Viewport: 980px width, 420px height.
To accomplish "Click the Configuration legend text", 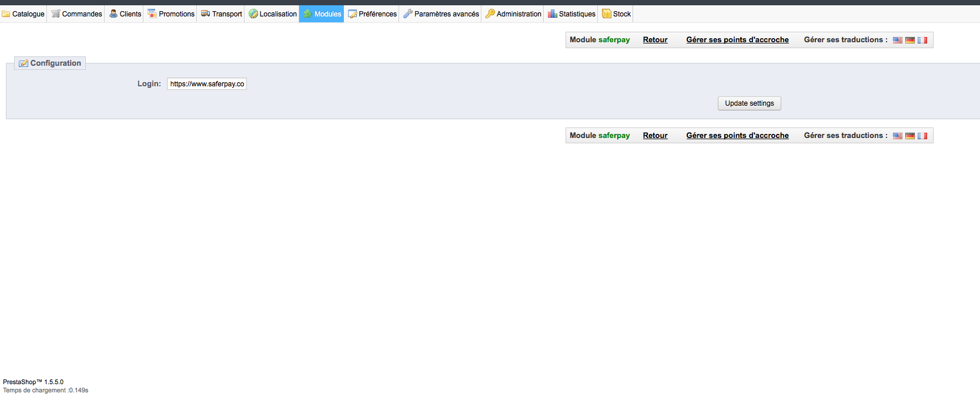I will point(56,63).
